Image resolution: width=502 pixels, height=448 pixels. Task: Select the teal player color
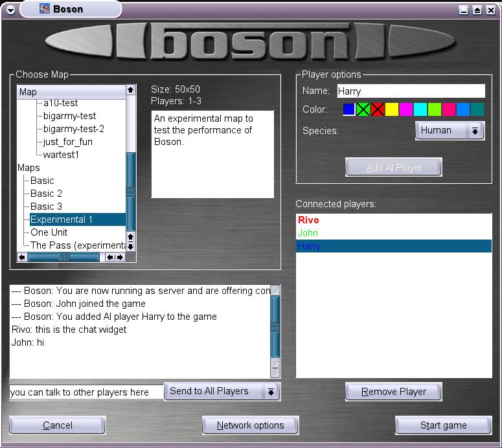[477, 109]
